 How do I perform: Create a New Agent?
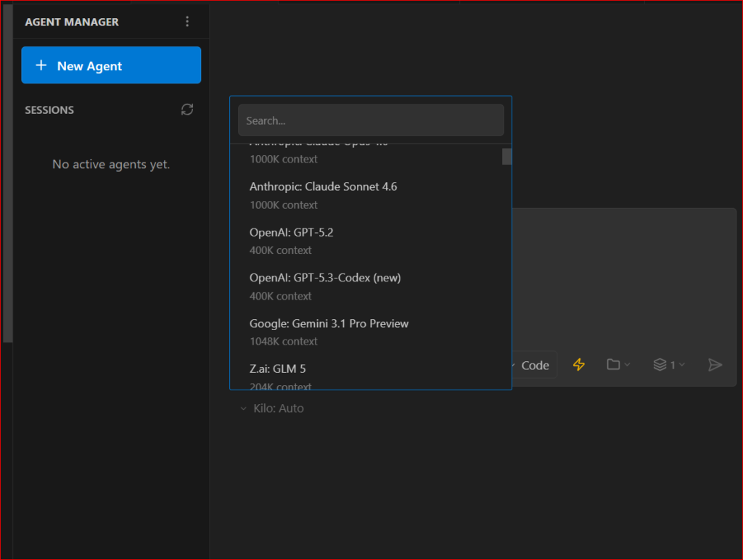111,65
